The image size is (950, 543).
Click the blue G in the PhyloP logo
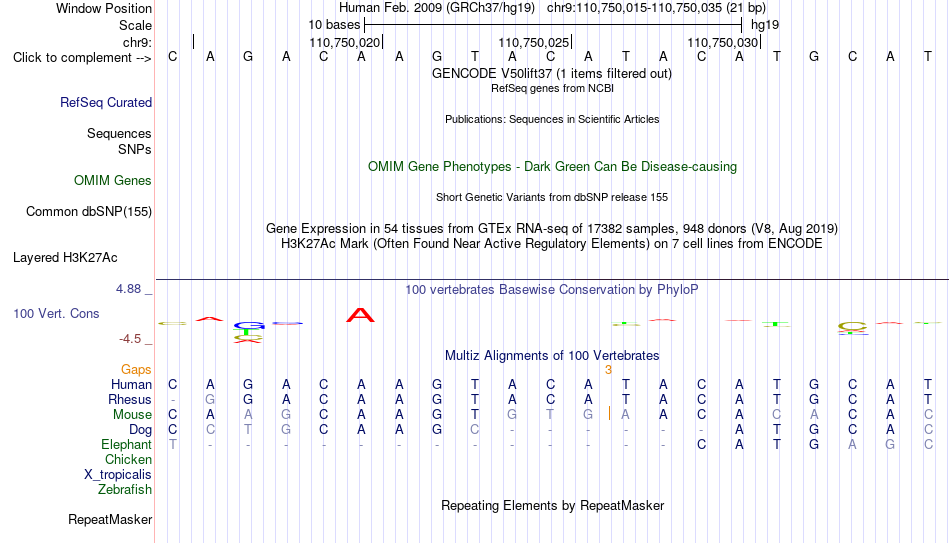248,326
